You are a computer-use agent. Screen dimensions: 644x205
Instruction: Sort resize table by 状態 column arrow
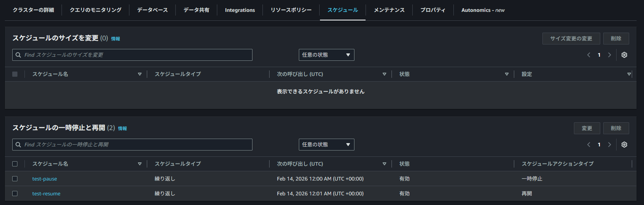(507, 74)
